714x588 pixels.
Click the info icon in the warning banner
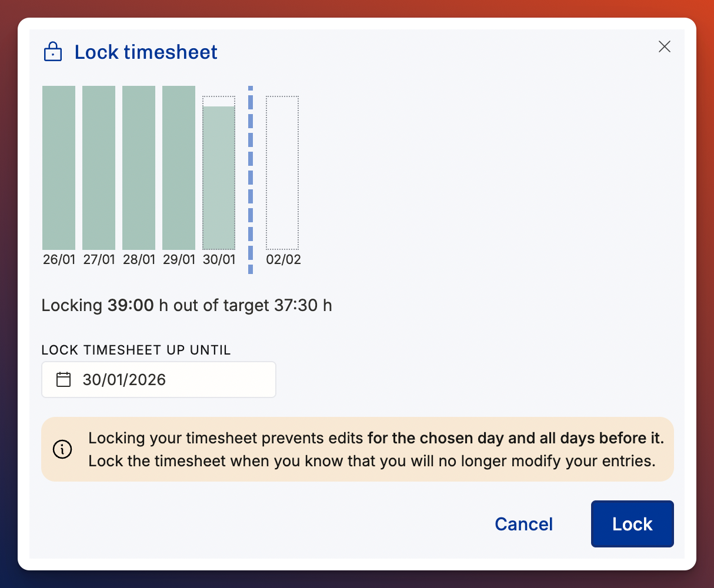tap(62, 449)
